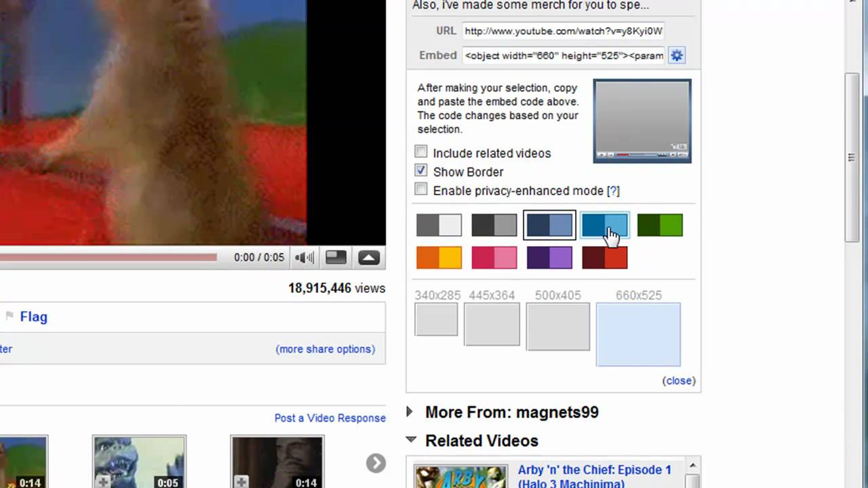Select the navy blue color theme swatch
868x488 pixels.
(x=549, y=225)
